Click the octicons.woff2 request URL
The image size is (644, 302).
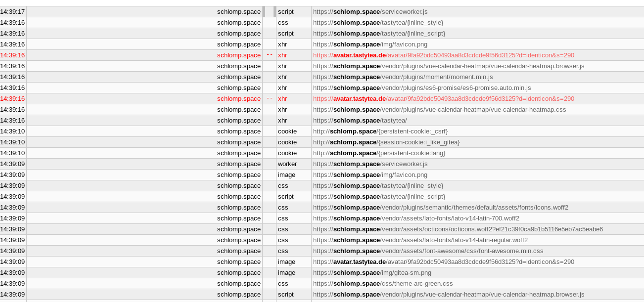458,229
